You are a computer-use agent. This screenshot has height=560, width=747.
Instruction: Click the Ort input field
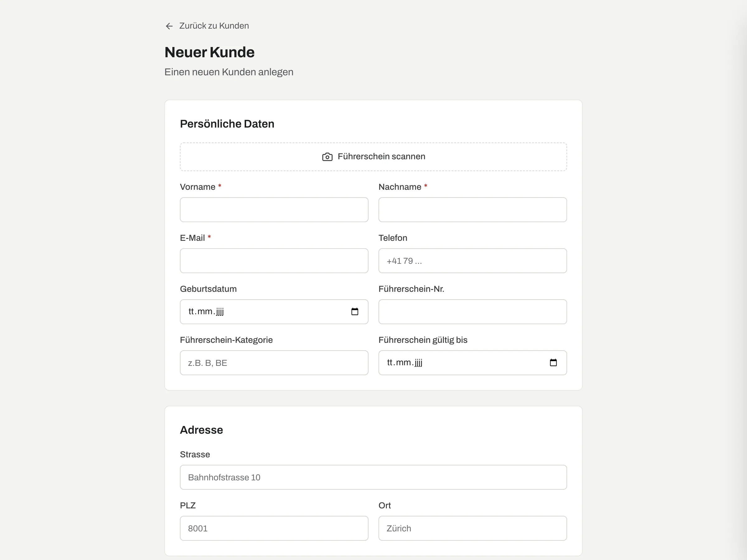(x=472, y=528)
